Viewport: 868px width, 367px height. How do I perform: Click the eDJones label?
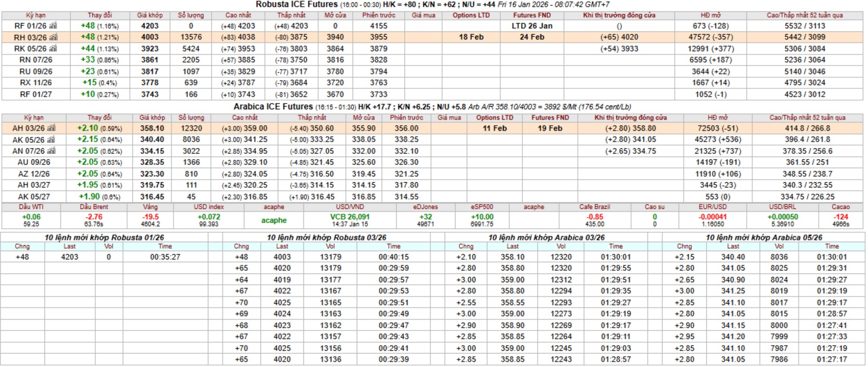[x=425, y=207]
